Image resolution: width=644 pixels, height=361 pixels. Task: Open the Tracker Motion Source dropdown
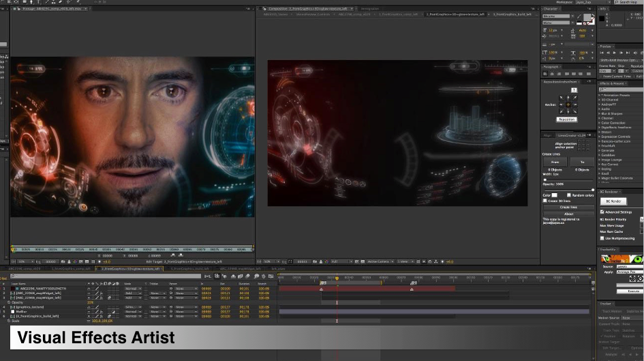point(631,318)
